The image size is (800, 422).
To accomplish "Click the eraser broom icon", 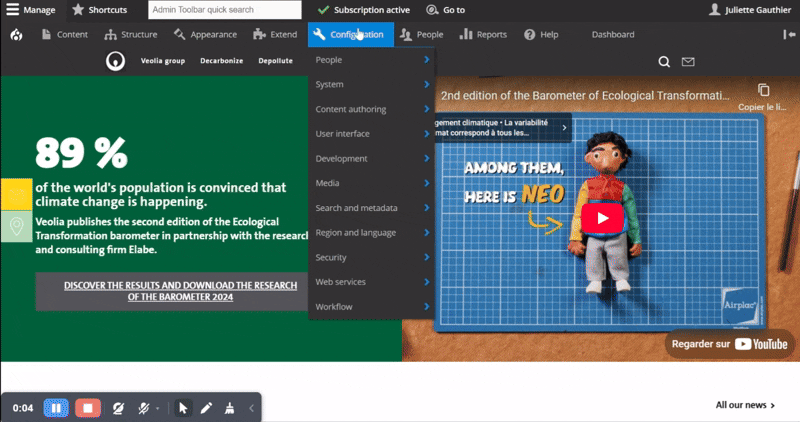I will (x=231, y=408).
